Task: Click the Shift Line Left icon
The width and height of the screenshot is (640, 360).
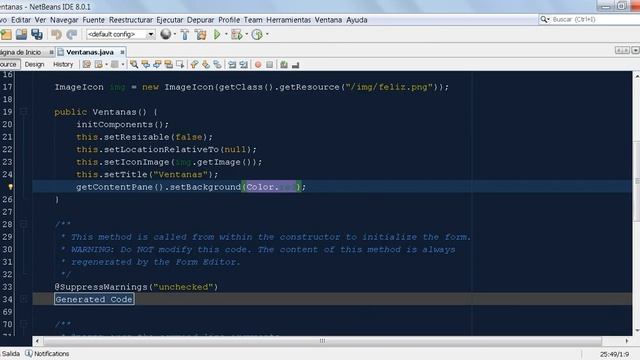Action: (232, 64)
